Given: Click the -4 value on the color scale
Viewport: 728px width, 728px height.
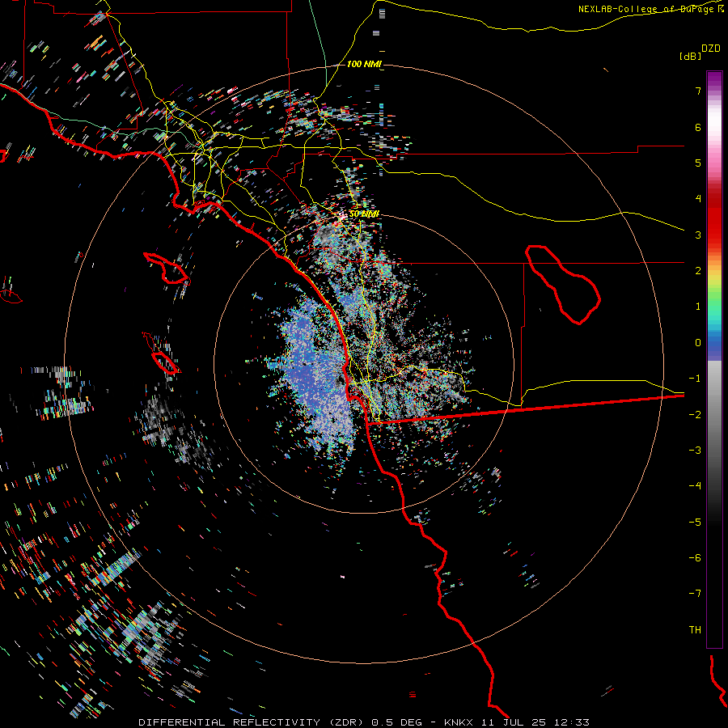Looking at the screenshot, I should click(695, 486).
